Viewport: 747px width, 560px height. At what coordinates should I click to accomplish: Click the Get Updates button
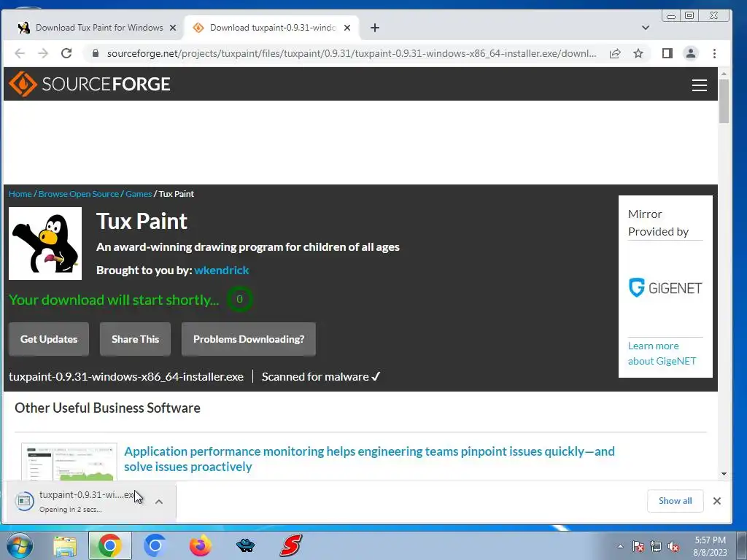49,339
